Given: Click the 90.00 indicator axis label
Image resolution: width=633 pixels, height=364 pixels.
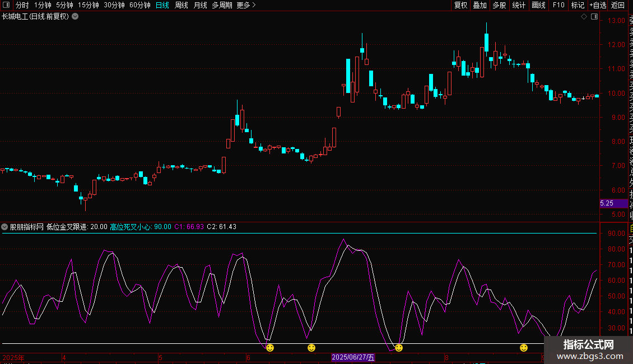Looking at the screenshot, I should (616, 234).
